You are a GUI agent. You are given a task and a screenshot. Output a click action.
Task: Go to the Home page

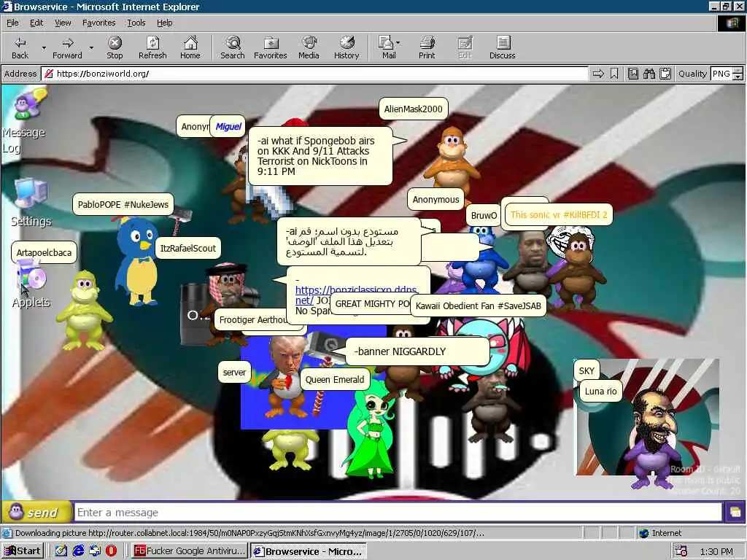[x=190, y=47]
